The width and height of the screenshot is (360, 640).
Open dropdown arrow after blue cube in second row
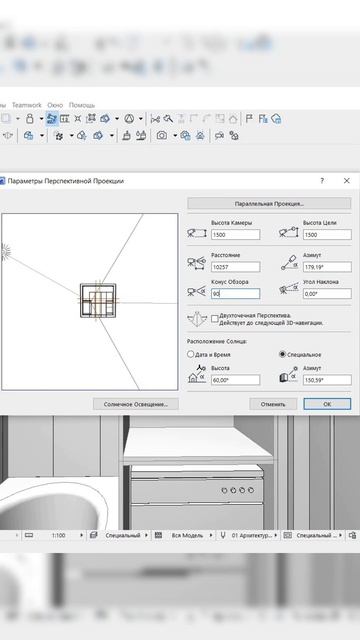[42, 136]
